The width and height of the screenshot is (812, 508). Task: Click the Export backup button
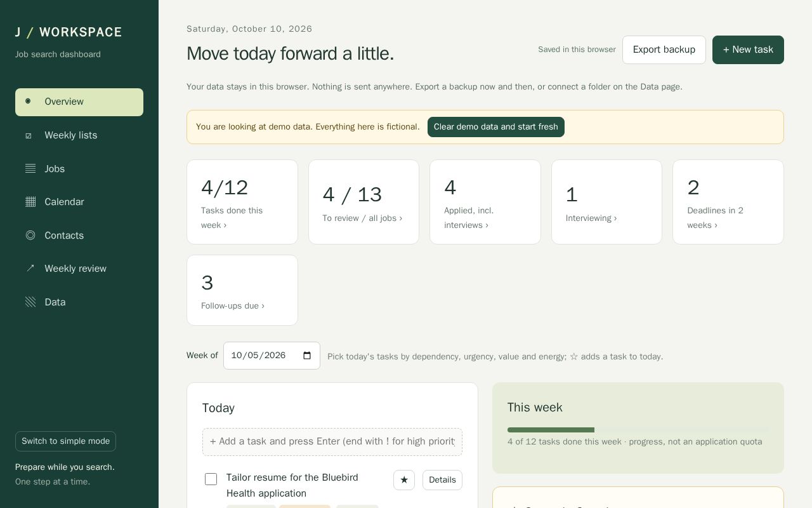(x=664, y=50)
